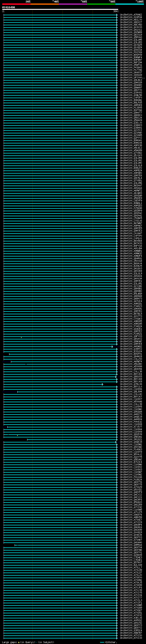
Task: Select label UniRef100_Q84RU1
Action: tap(131, 259)
